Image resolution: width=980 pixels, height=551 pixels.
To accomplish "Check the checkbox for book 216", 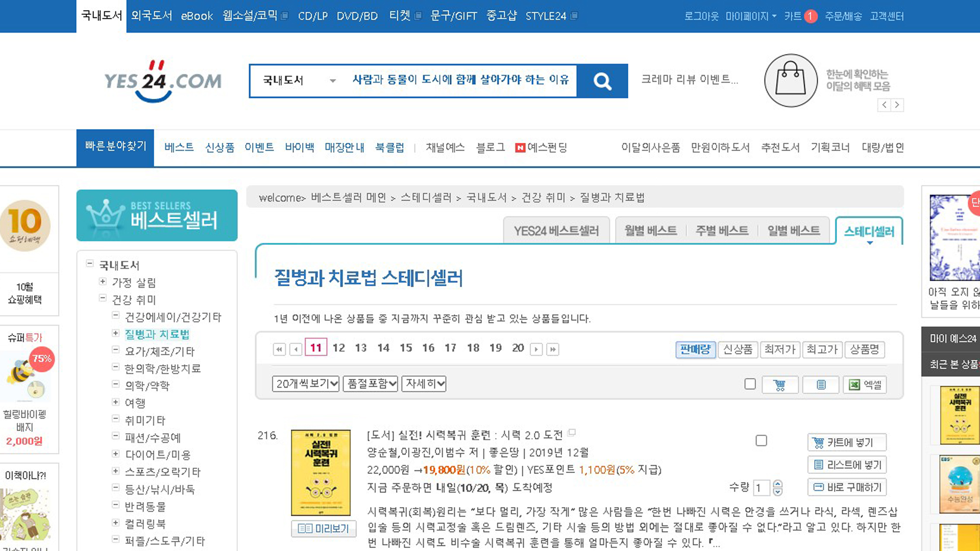I will 761,440.
